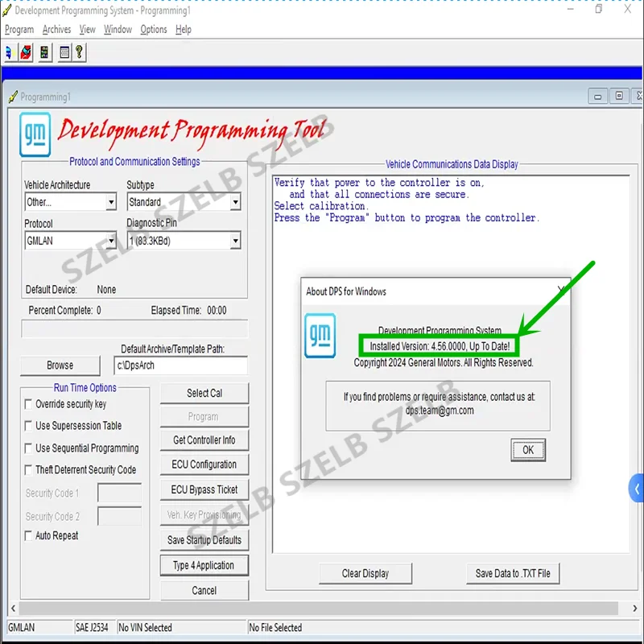Viewport: 644px width, 644px height.
Task: Open the Help menu
Action: tap(184, 30)
